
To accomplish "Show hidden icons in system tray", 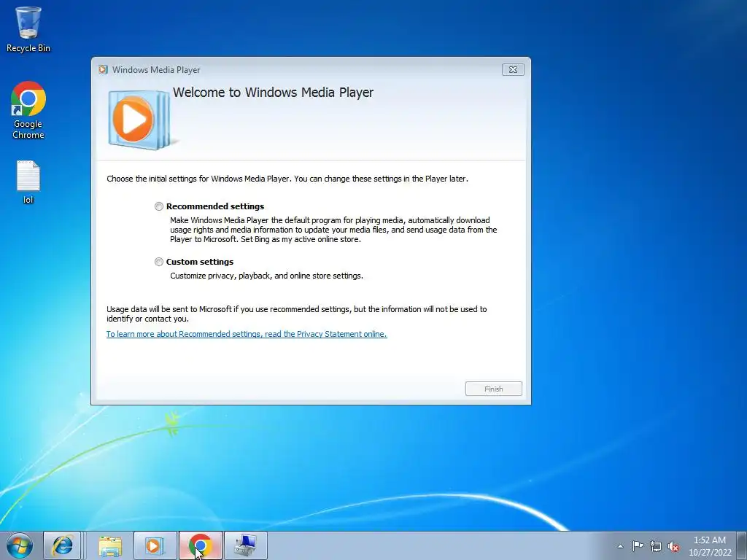I will click(x=620, y=546).
